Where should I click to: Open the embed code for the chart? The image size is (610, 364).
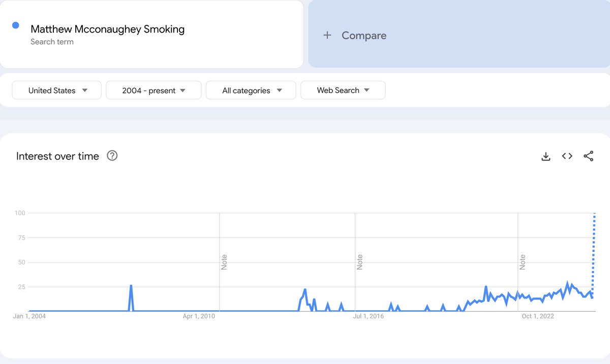pos(567,156)
